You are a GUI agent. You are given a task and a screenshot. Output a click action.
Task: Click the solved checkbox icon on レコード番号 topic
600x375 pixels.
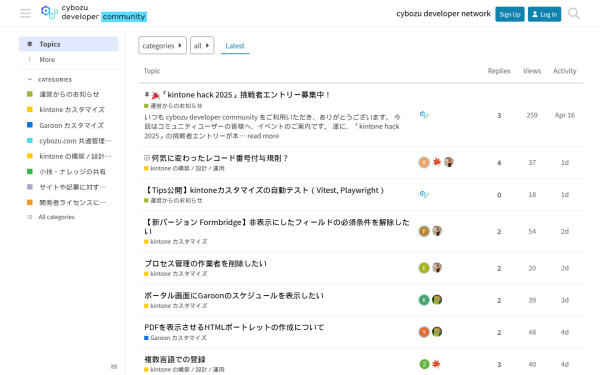tap(147, 158)
